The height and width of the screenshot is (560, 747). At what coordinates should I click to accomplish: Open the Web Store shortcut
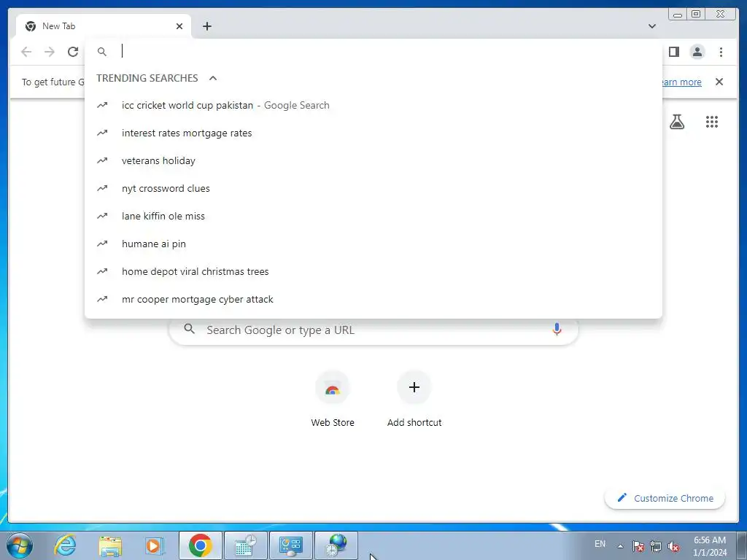point(333,399)
